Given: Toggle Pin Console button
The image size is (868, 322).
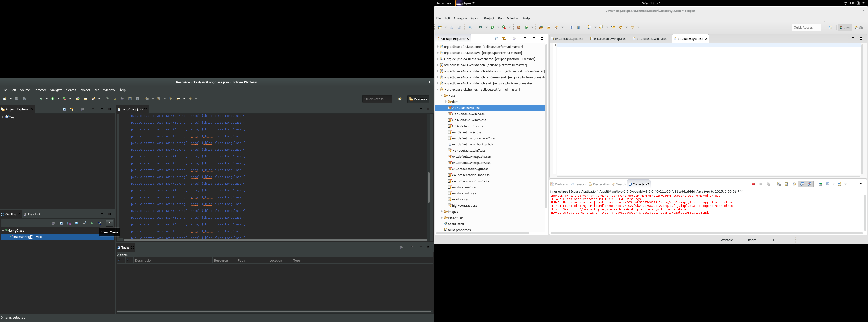Looking at the screenshot, I should click(821, 184).
